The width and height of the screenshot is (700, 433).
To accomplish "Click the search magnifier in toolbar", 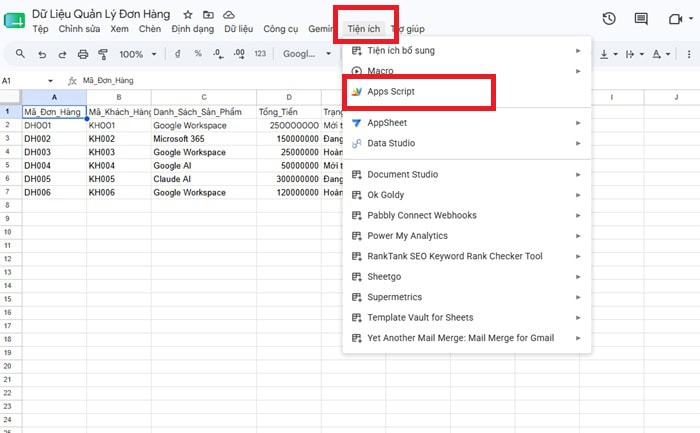I will point(20,54).
